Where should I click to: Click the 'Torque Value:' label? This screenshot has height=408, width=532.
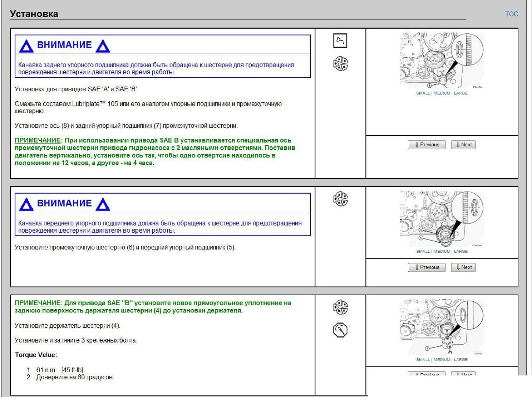point(36,355)
